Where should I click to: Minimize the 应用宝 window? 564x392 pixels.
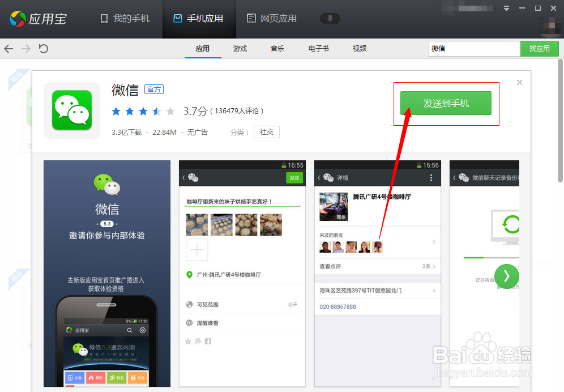[x=522, y=8]
